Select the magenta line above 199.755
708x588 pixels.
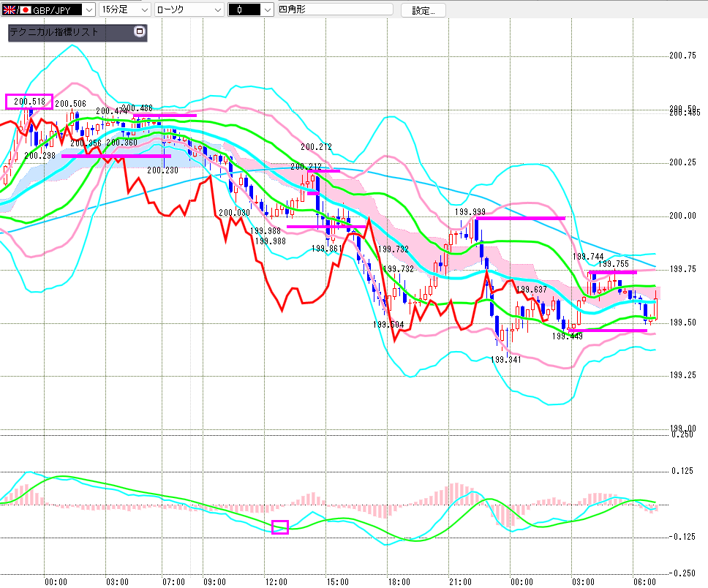[612, 272]
